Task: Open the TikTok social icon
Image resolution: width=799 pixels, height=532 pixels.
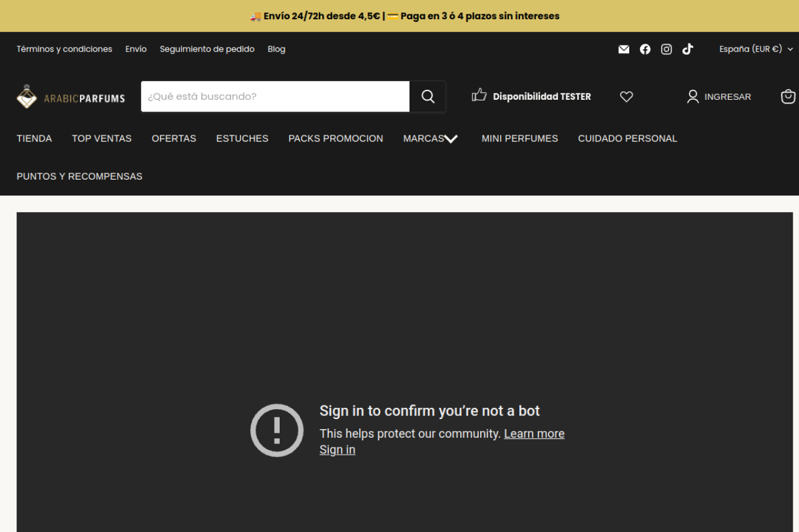Action: click(687, 49)
